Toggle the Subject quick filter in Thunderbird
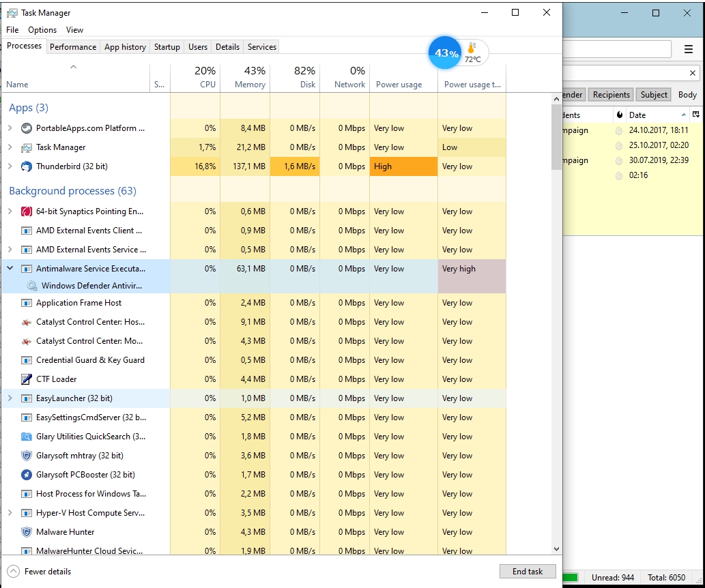Image resolution: width=705 pixels, height=588 pixels. point(654,95)
